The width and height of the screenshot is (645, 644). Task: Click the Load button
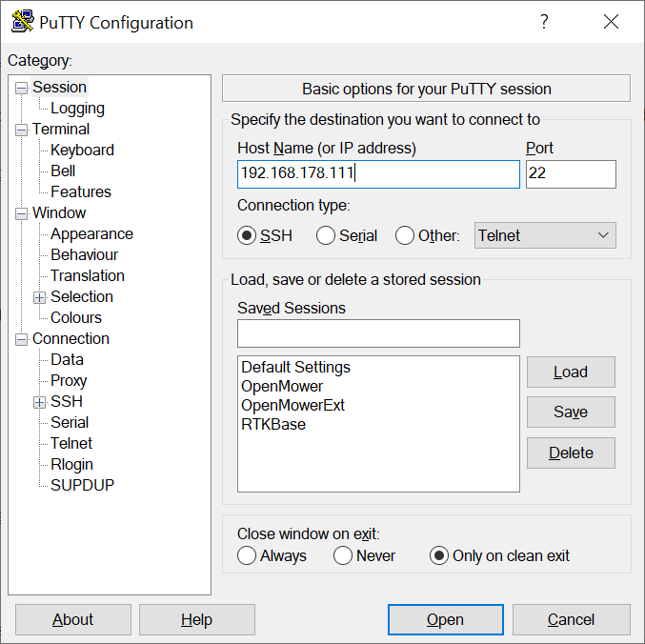point(571,372)
